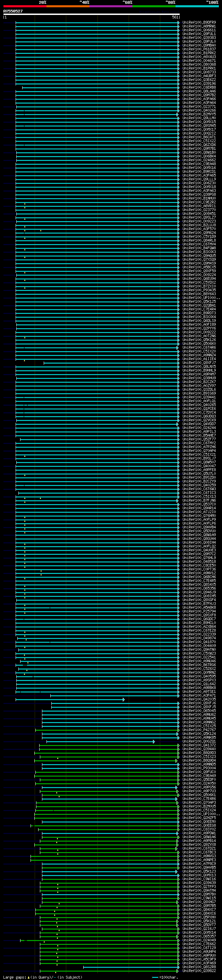The height and width of the screenshot is (980, 222).
Task: Select hit label UniRef100_P93004
Action: coord(199,768)
